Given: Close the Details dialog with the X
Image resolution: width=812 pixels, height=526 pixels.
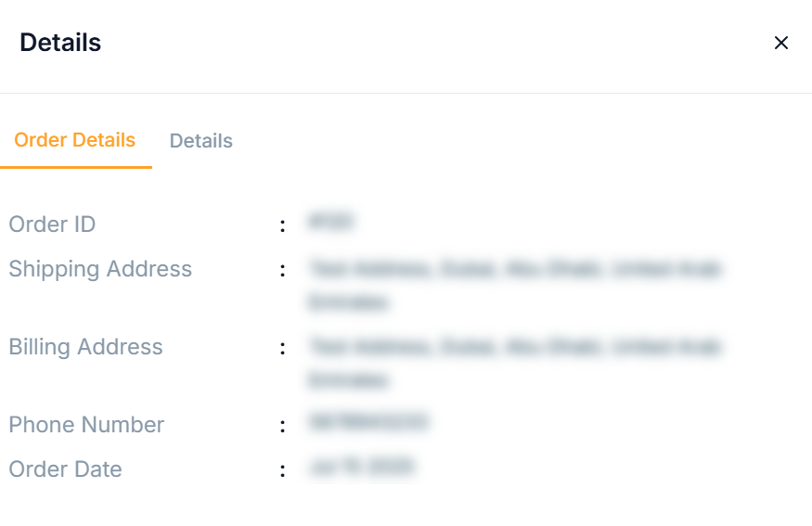Looking at the screenshot, I should (781, 43).
